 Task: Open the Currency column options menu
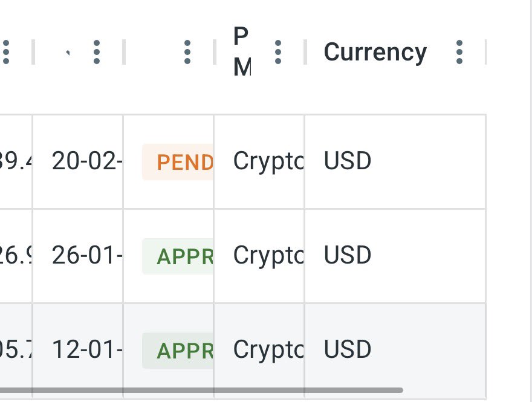click(x=459, y=53)
